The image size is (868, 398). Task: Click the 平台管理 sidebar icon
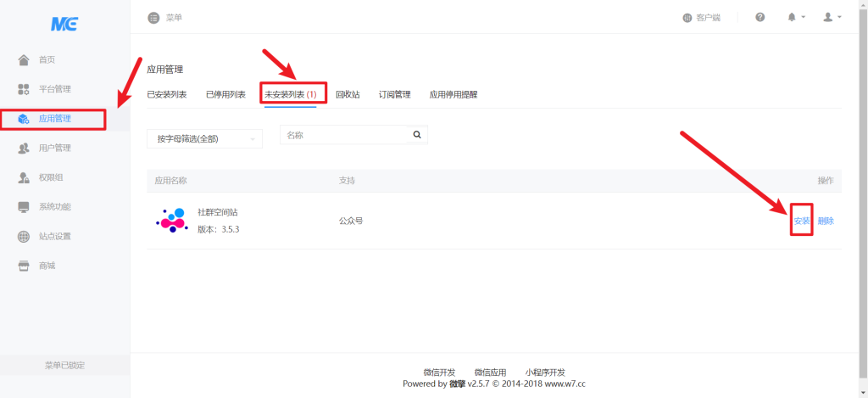(x=24, y=89)
